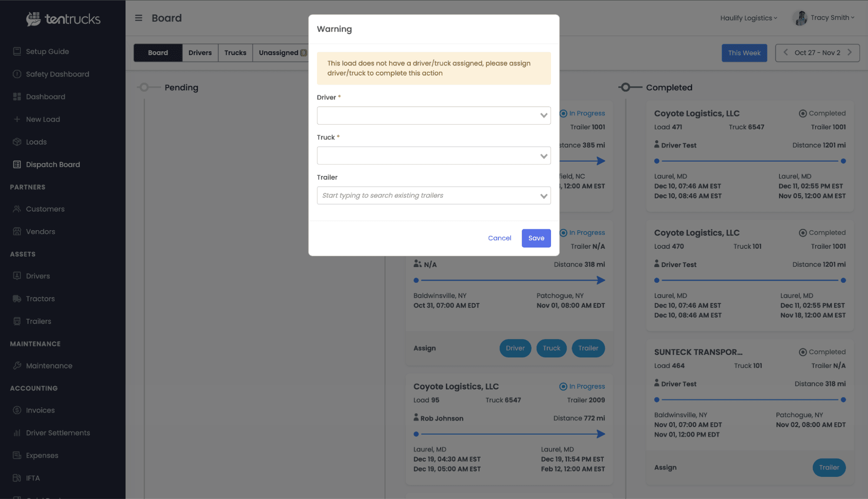Open the Trailer search dropdown arrow
The width and height of the screenshot is (868, 499).
click(x=543, y=196)
